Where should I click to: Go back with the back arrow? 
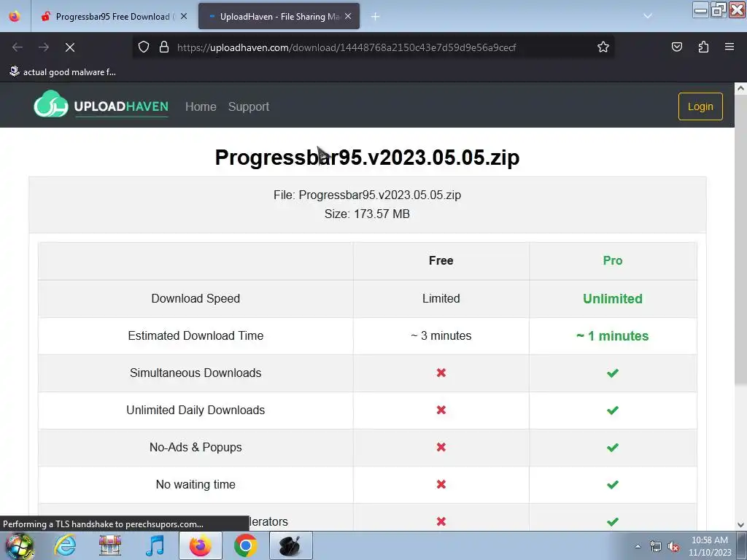18,47
